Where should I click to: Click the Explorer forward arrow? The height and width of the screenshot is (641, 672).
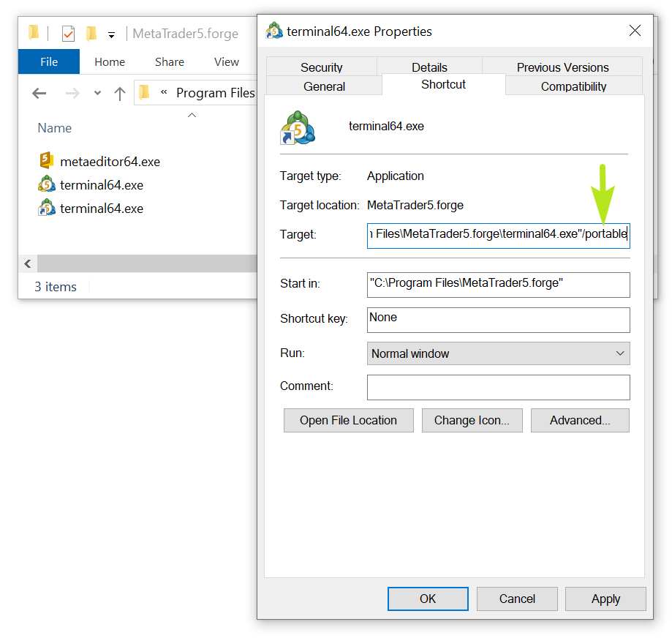(x=72, y=93)
